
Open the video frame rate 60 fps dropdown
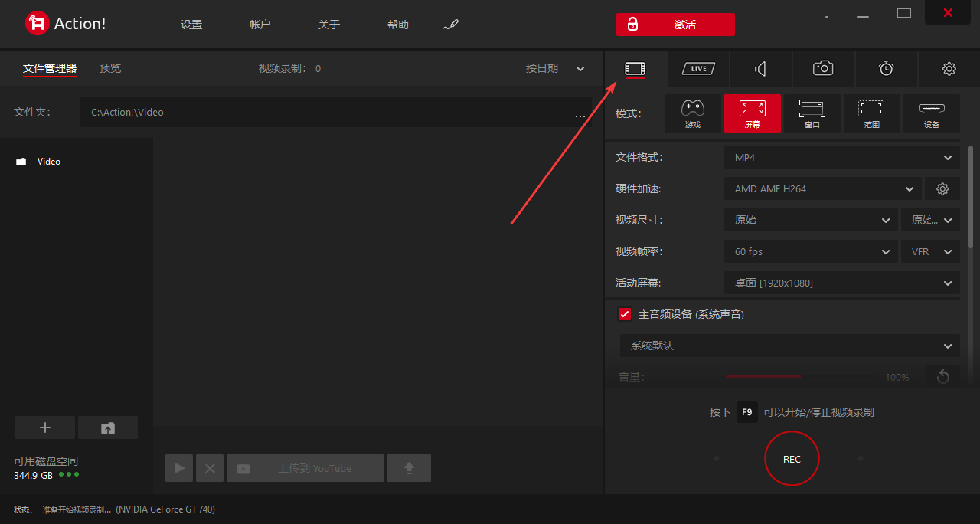click(811, 251)
